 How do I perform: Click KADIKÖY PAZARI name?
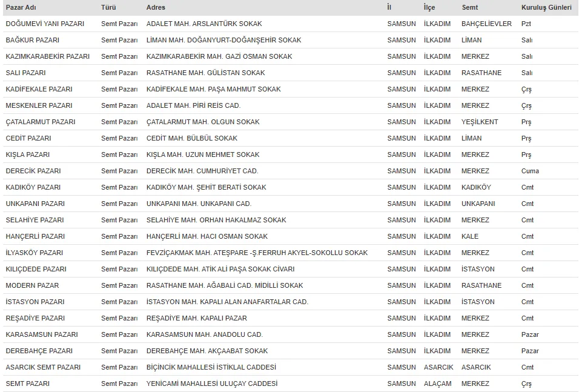[33, 187]
